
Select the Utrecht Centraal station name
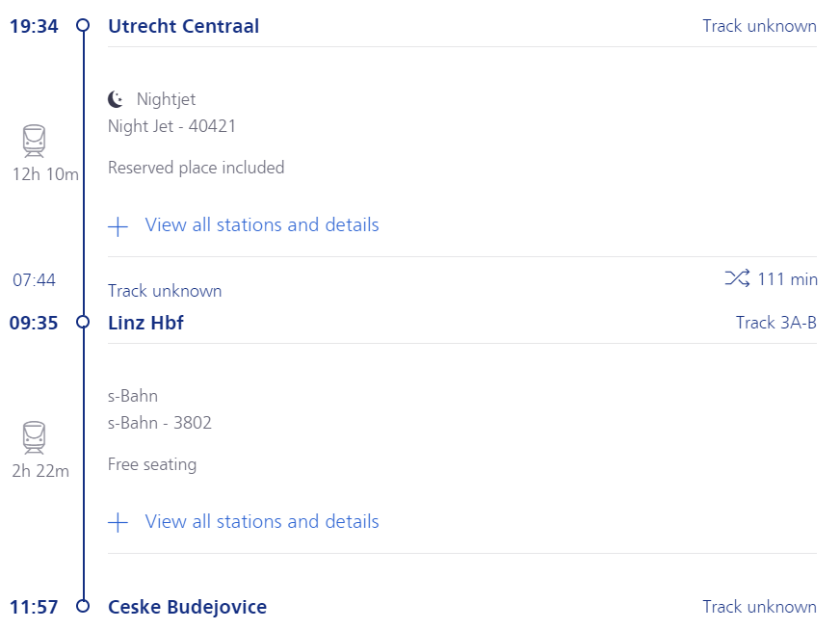coord(183,26)
